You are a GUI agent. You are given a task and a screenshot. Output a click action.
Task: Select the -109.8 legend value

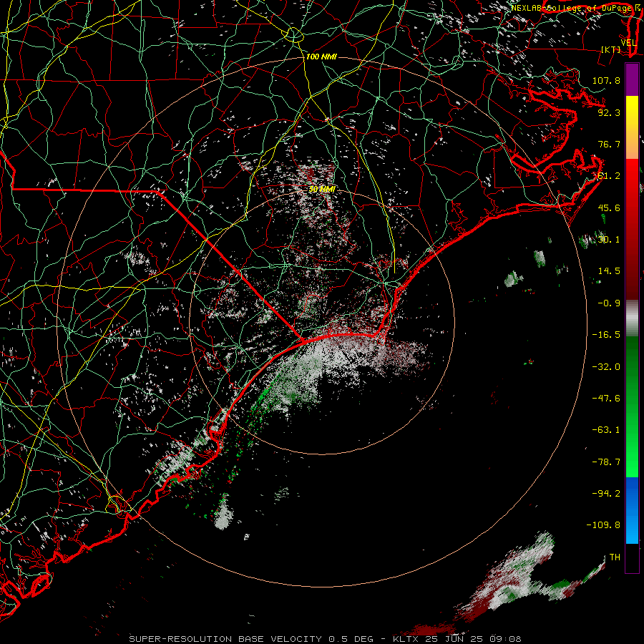point(603,525)
